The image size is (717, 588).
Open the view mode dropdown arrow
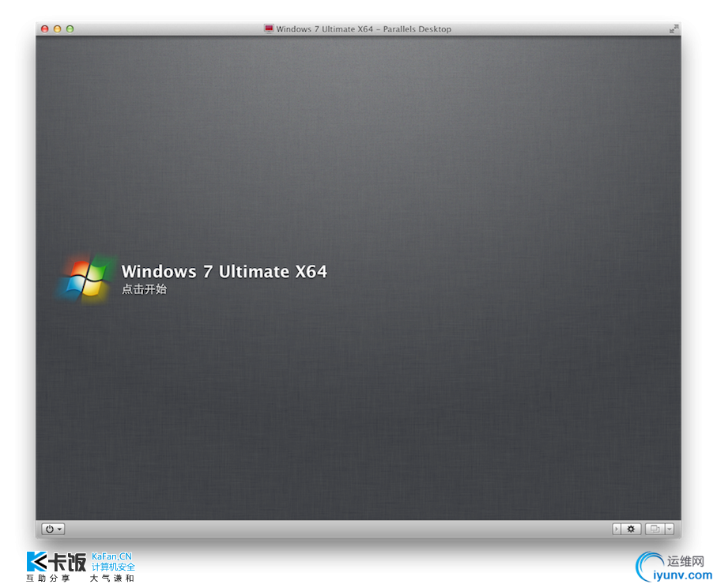[670, 529]
